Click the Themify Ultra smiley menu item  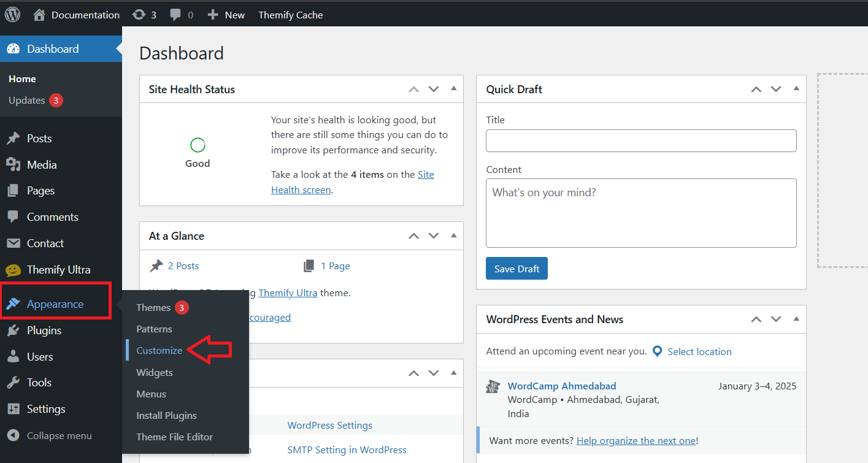click(x=58, y=270)
